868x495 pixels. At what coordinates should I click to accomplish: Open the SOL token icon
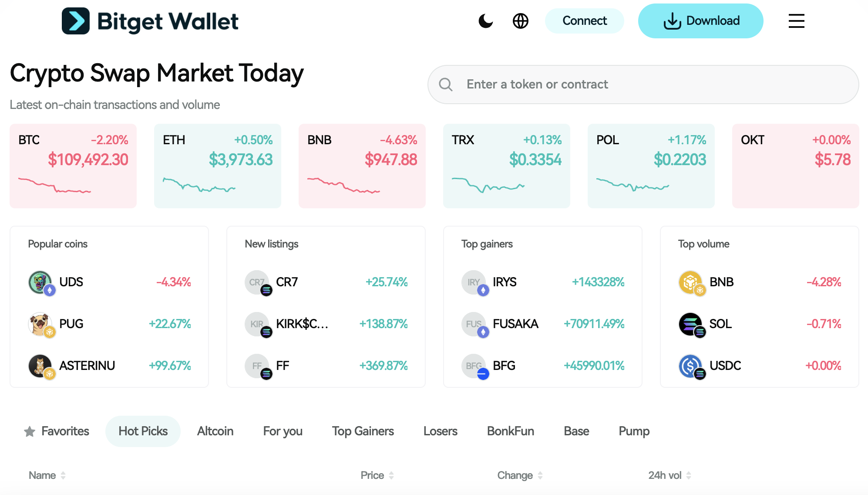(x=690, y=324)
